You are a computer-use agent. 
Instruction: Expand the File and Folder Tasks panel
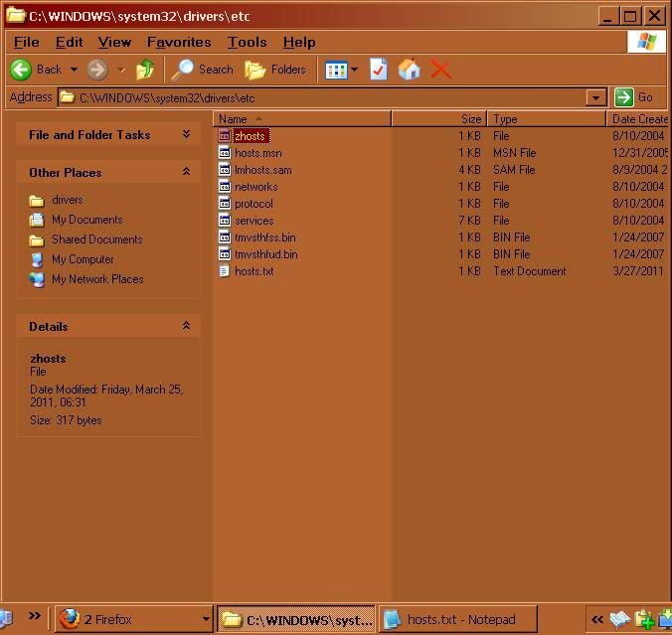tap(186, 134)
